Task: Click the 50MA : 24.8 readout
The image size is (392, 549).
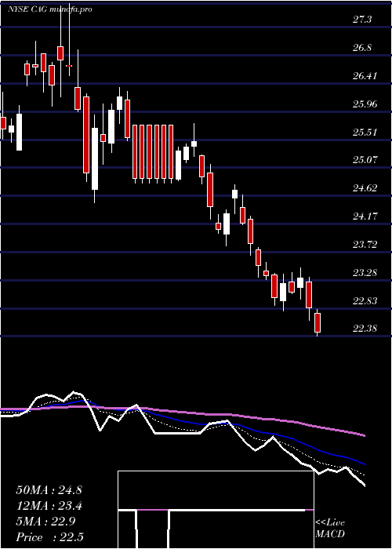Action: click(x=49, y=490)
